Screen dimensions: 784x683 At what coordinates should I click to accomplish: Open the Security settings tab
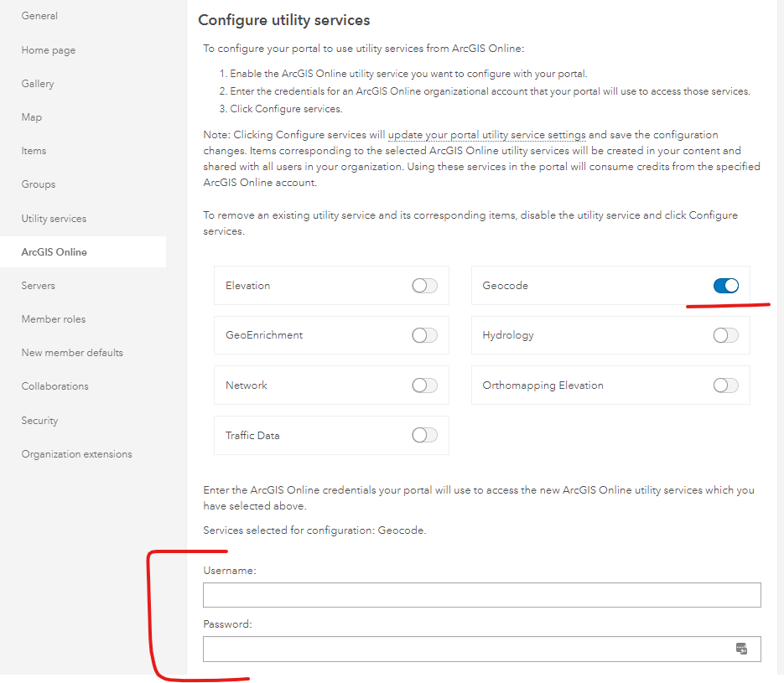pos(39,421)
